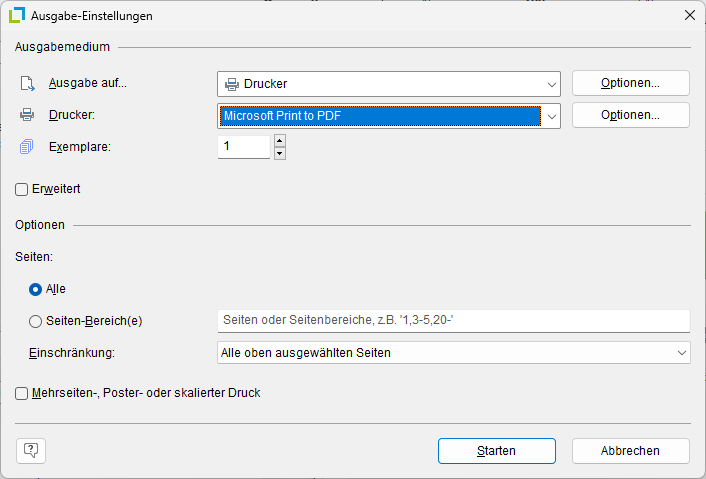706x479 pixels.
Task: Click the app logo in title bar
Action: pyautogui.click(x=17, y=16)
